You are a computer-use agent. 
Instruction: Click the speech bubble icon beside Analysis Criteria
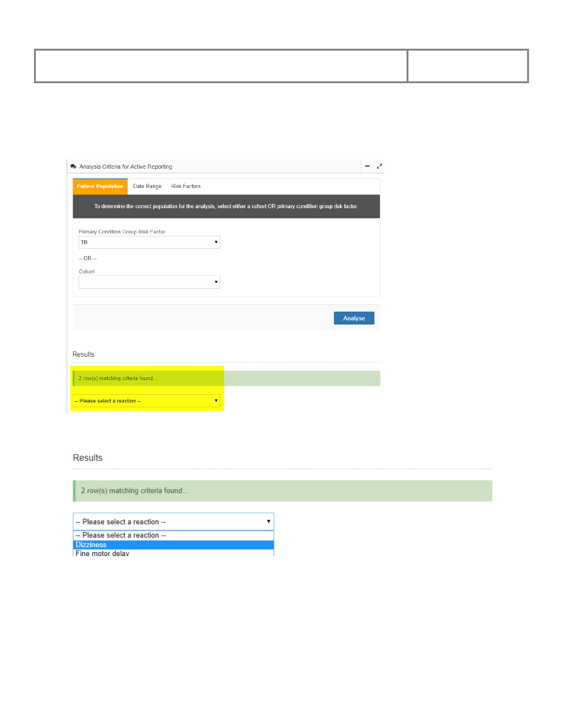pos(73,166)
